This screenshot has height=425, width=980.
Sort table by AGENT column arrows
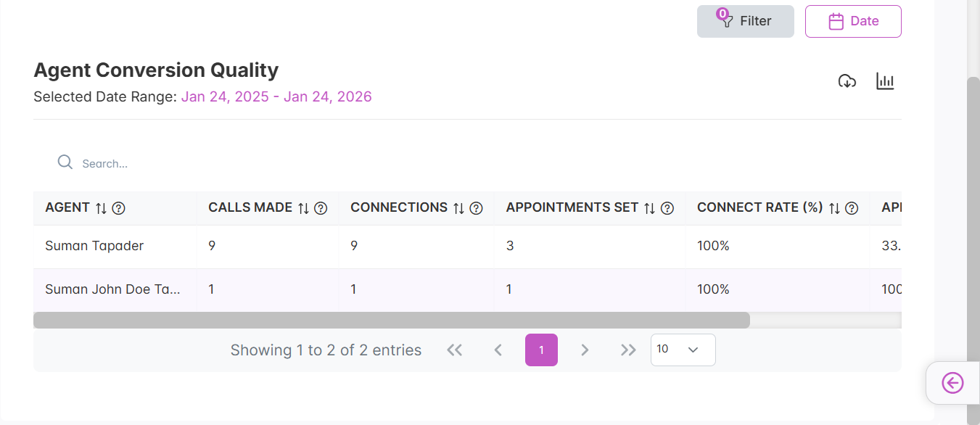[101, 208]
